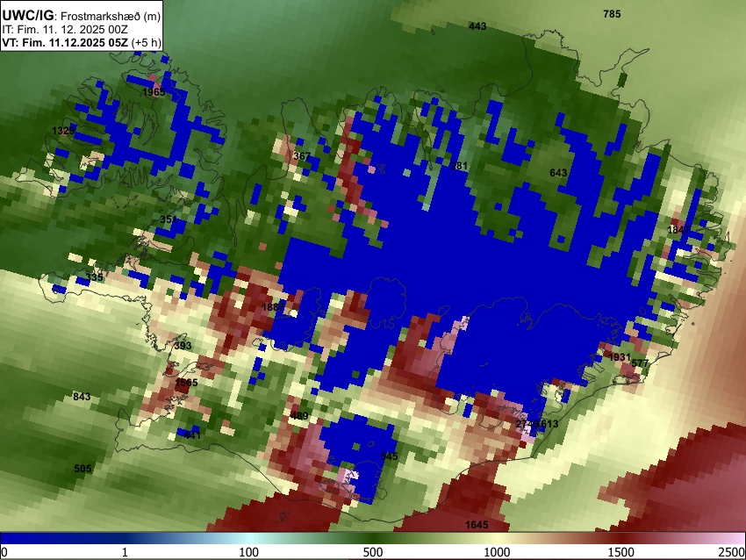
Task: Select the legend label 1000
Action: (x=497, y=552)
